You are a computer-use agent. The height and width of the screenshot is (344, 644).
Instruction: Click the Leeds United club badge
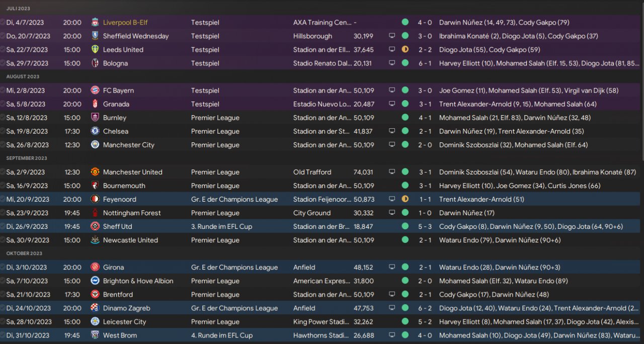pos(95,50)
